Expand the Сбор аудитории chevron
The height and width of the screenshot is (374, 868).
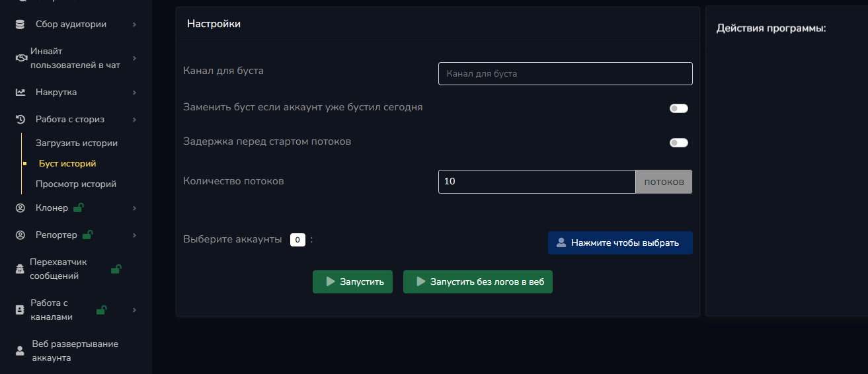134,24
